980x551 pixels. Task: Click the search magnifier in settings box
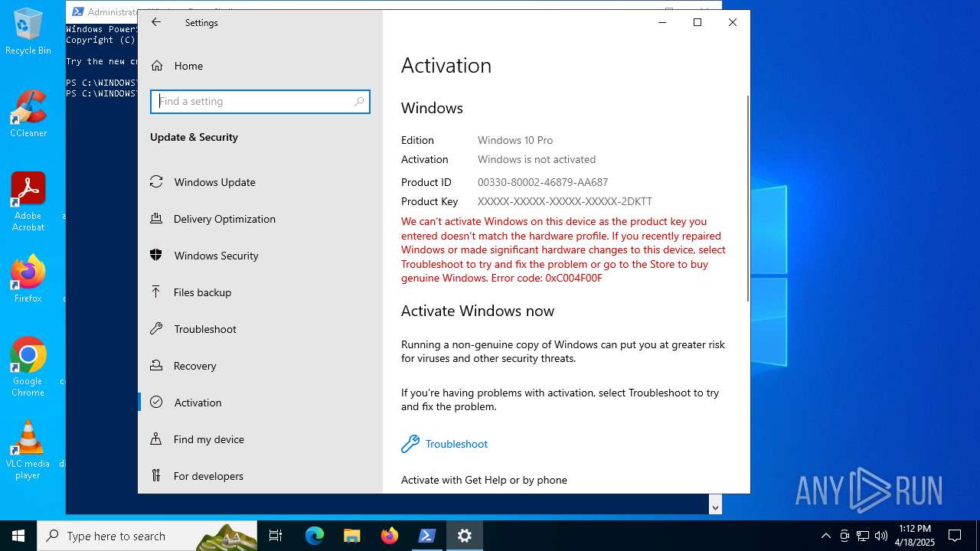[359, 101]
